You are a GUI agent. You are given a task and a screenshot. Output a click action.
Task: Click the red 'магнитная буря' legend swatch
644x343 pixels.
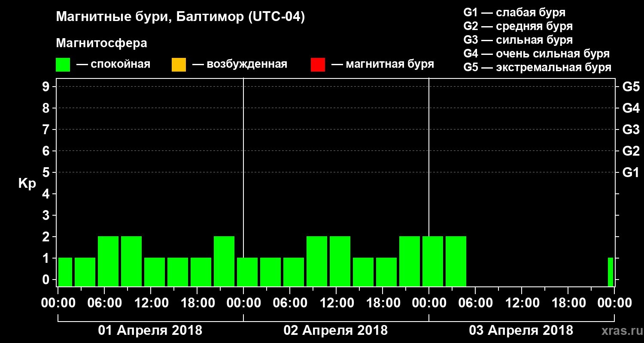pyautogui.click(x=318, y=65)
